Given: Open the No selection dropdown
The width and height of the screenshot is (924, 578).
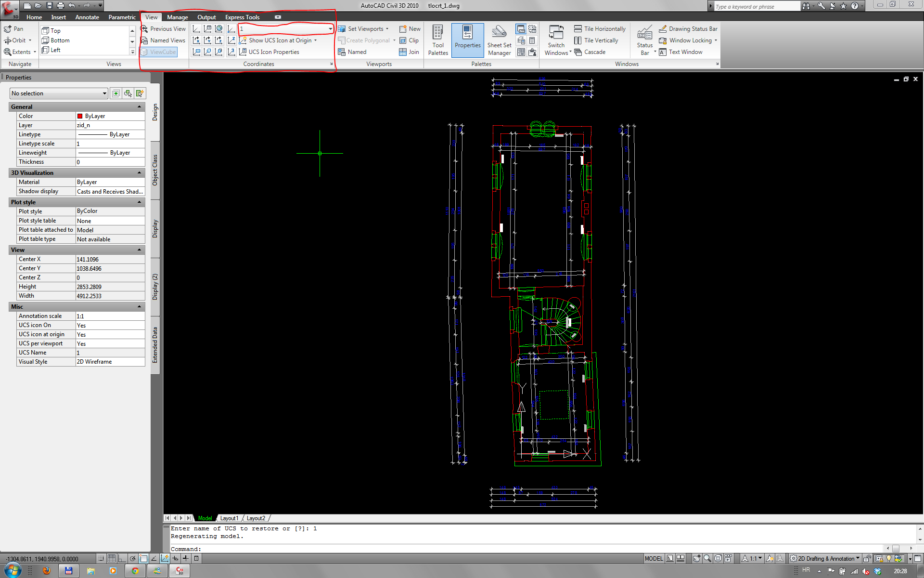Looking at the screenshot, I should [59, 93].
